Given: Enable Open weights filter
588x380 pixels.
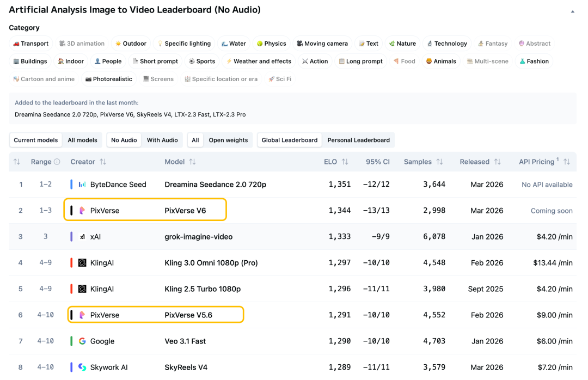Looking at the screenshot, I should click(x=228, y=140).
